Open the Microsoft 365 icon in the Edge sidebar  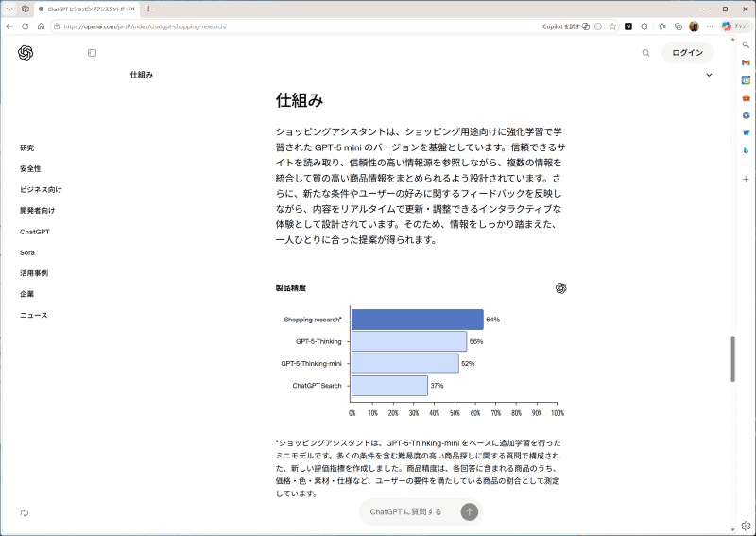pyautogui.click(x=746, y=115)
